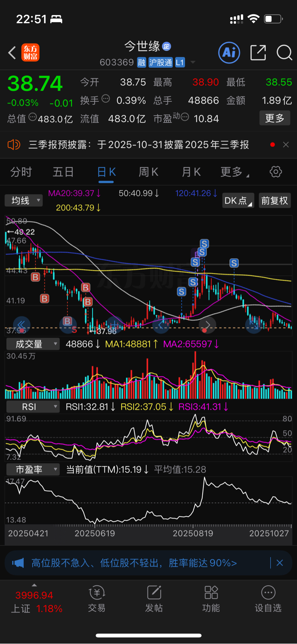Tap the blue 企 icon beside 今世缘
The image size is (297, 644).
click(167, 46)
